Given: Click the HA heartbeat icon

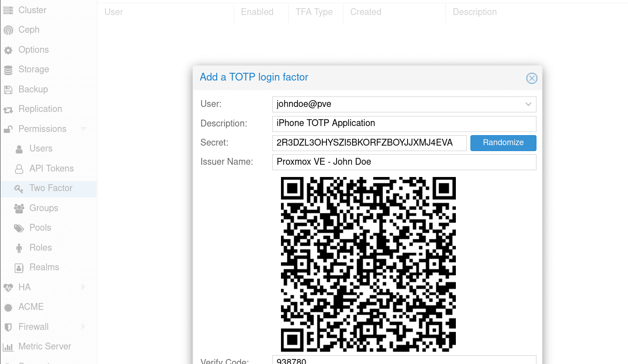Looking at the screenshot, I should pos(8,288).
